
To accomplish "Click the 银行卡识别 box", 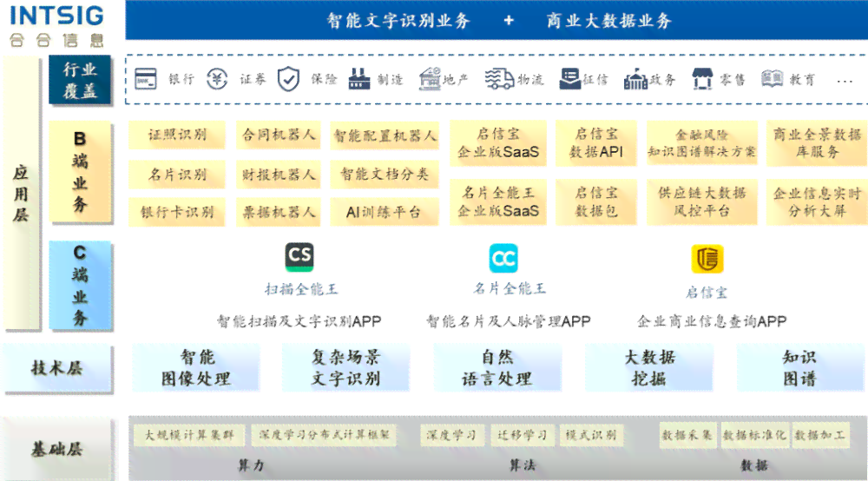I will pyautogui.click(x=177, y=212).
